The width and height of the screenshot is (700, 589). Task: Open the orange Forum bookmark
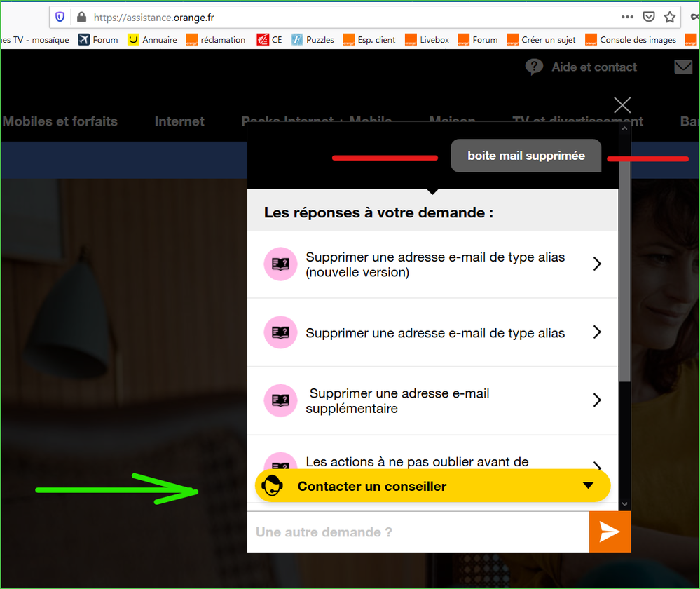(478, 40)
